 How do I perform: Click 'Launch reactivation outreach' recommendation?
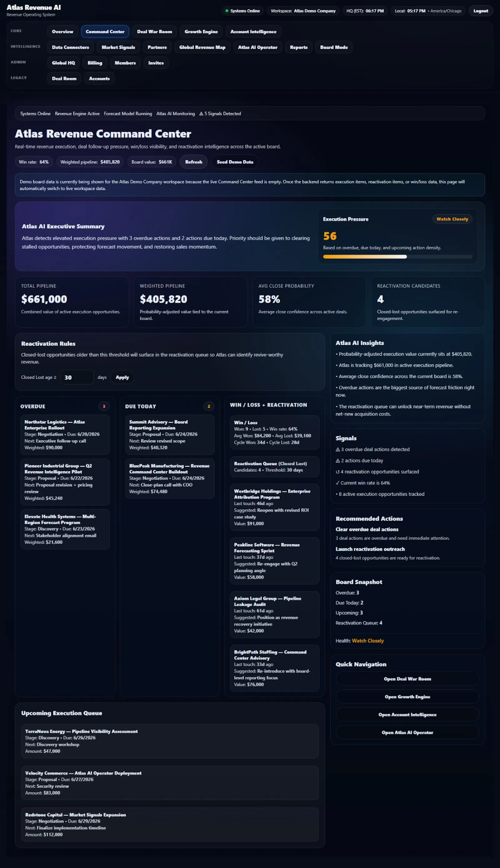370,549
